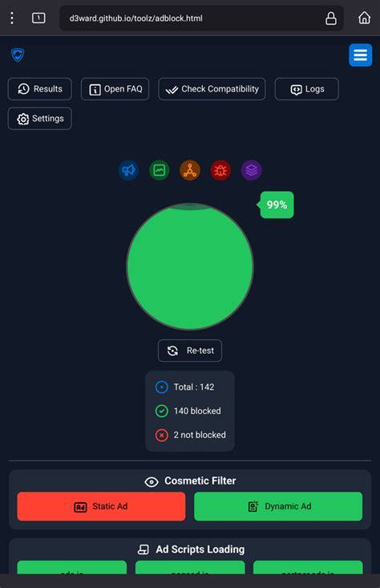Image resolution: width=380 pixels, height=588 pixels.
Task: Click the Re-test button
Action: 190,351
